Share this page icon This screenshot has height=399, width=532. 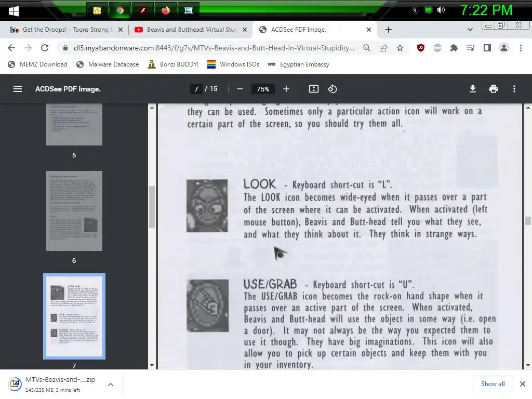[x=383, y=48]
